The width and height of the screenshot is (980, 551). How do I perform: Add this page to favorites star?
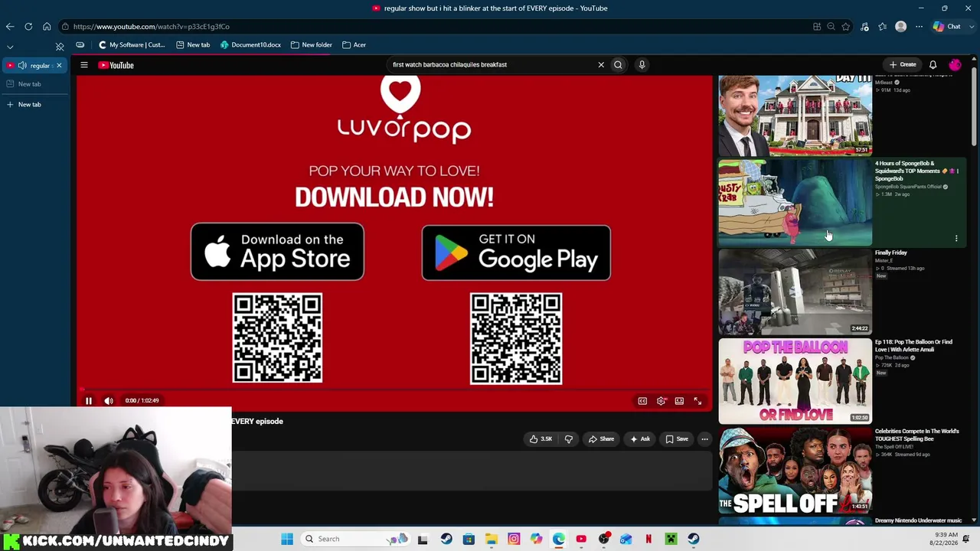(846, 27)
